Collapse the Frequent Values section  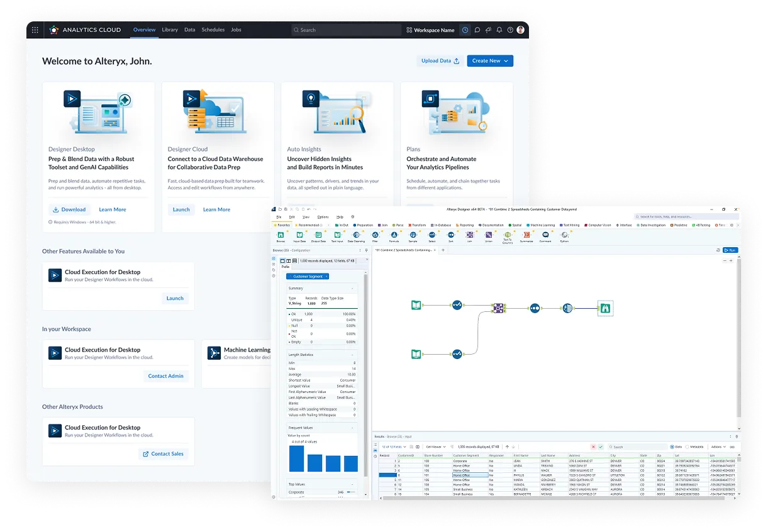[x=351, y=428]
